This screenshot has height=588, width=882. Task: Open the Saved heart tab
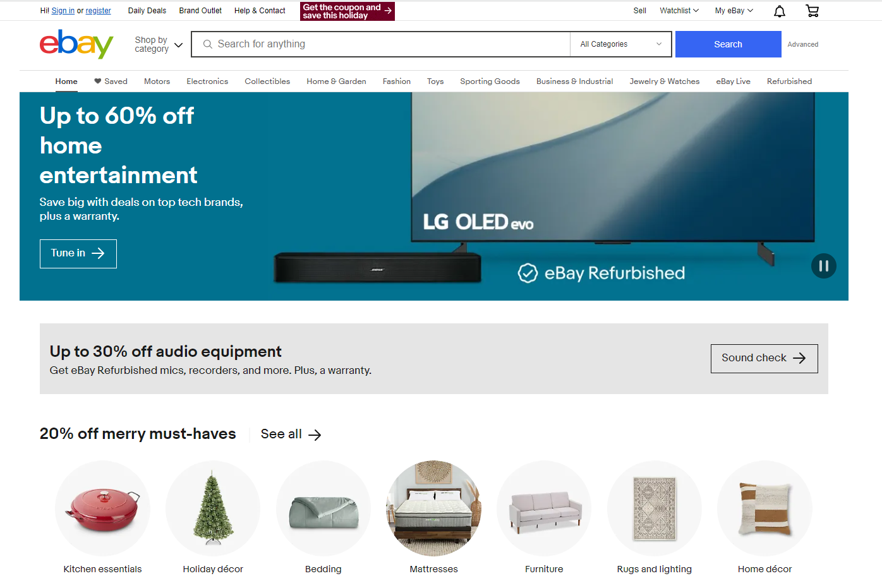tap(111, 81)
